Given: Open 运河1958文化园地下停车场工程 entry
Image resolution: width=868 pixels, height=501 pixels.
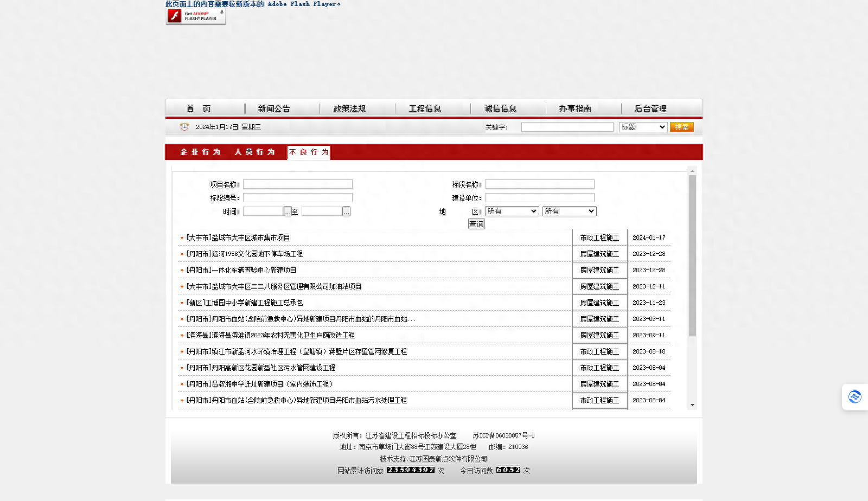Looking at the screenshot, I should (245, 254).
